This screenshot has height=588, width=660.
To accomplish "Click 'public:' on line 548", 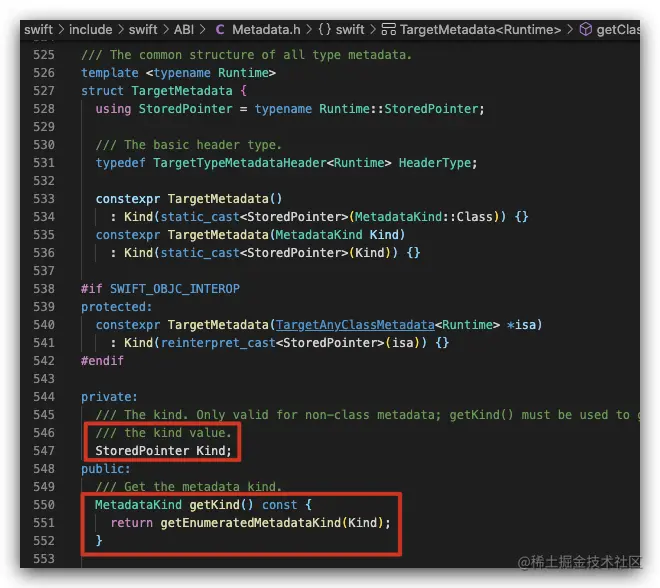I will (x=106, y=469).
